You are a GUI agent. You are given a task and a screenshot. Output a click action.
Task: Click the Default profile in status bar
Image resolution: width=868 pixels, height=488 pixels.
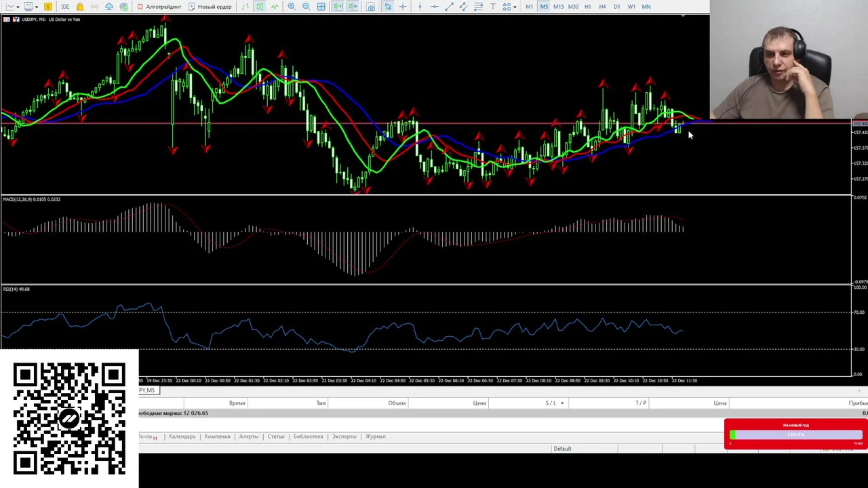pyautogui.click(x=562, y=449)
